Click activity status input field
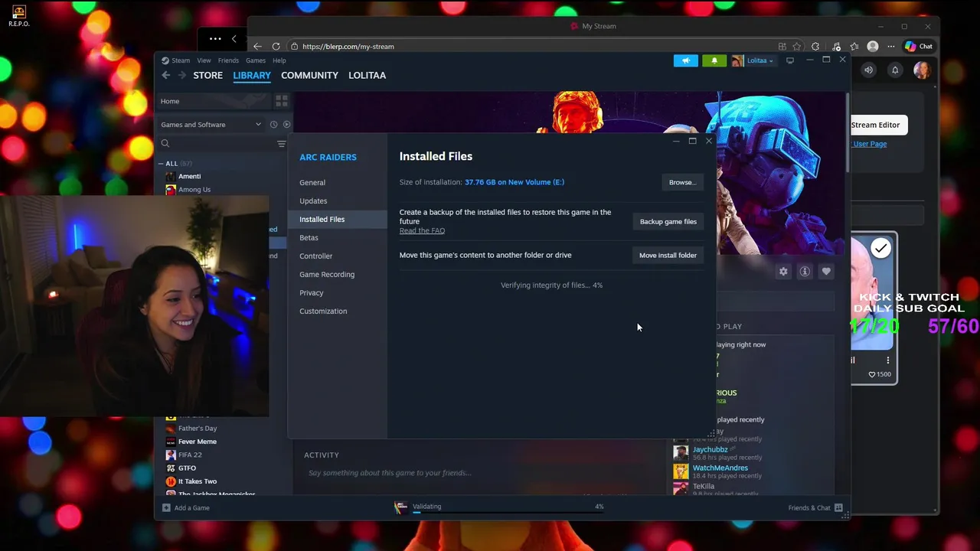The image size is (980, 551). pos(482,473)
